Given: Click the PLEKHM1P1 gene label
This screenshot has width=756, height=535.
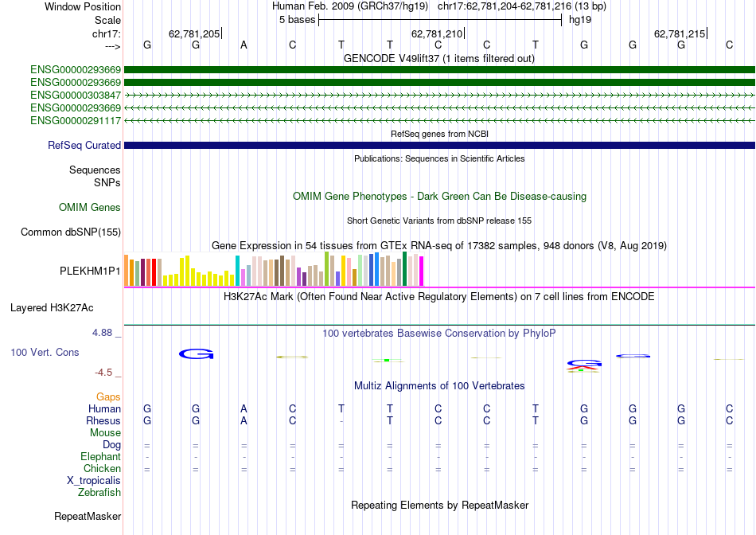Looking at the screenshot, I should click(x=90, y=271).
